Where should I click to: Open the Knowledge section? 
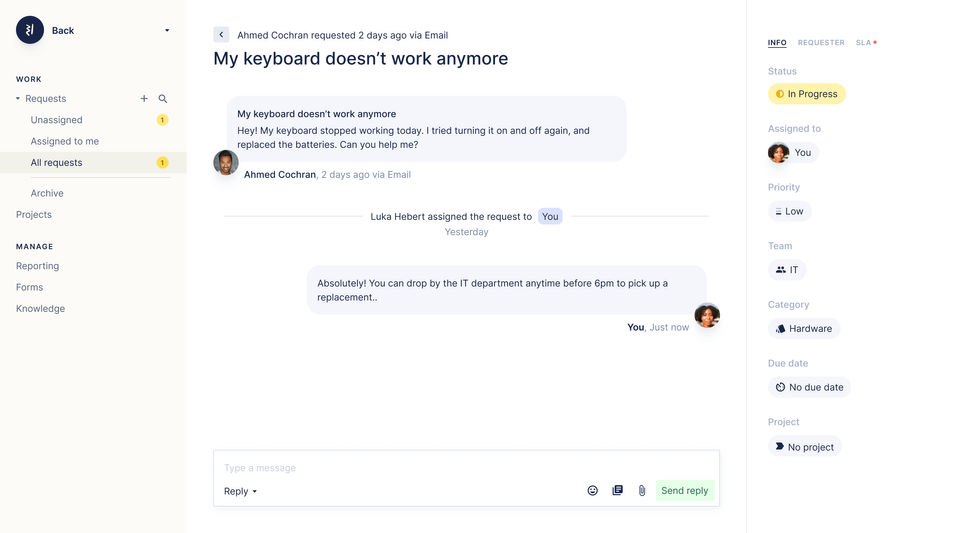click(x=40, y=308)
